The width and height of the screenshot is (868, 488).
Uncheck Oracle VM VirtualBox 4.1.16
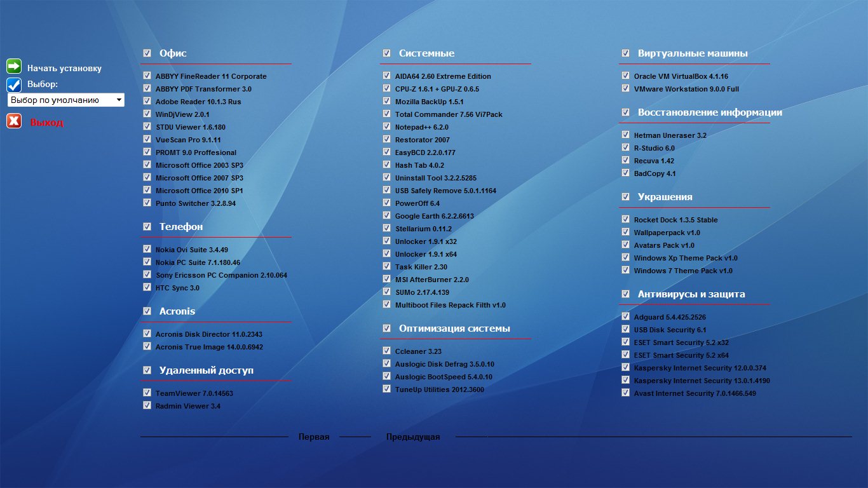tap(626, 76)
